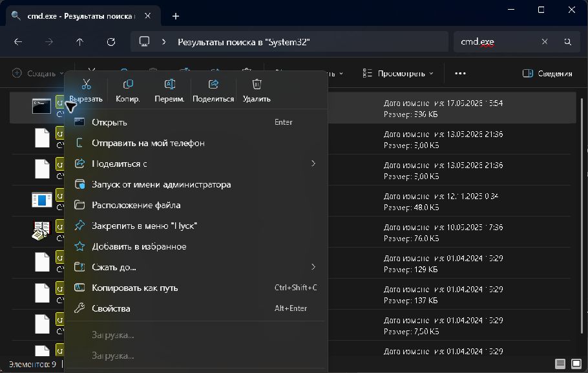This screenshot has height=373, width=588.
Task: Select Свойства in the context menu
Action: click(x=195, y=308)
